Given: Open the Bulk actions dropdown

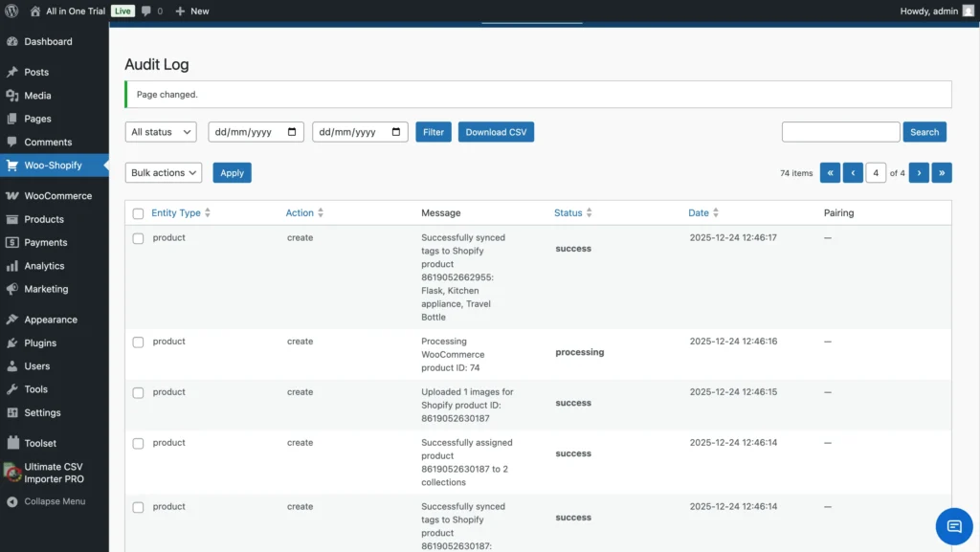Looking at the screenshot, I should coord(163,172).
